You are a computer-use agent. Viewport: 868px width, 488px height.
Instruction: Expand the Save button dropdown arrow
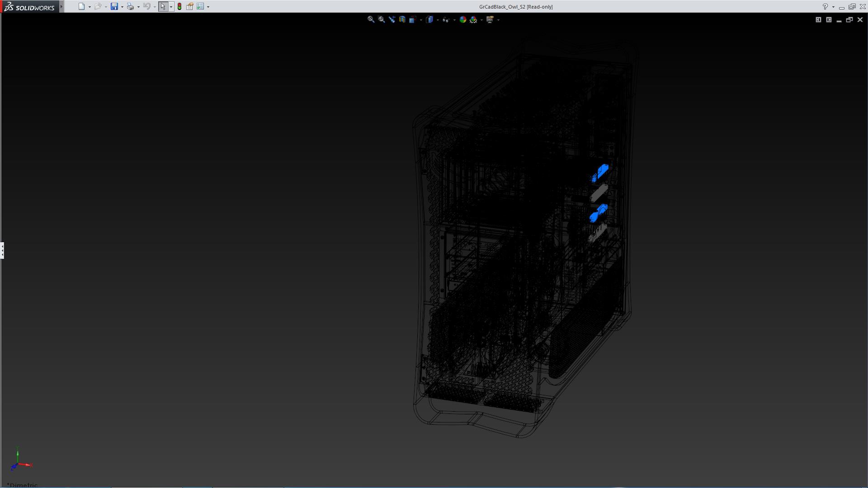(x=122, y=7)
